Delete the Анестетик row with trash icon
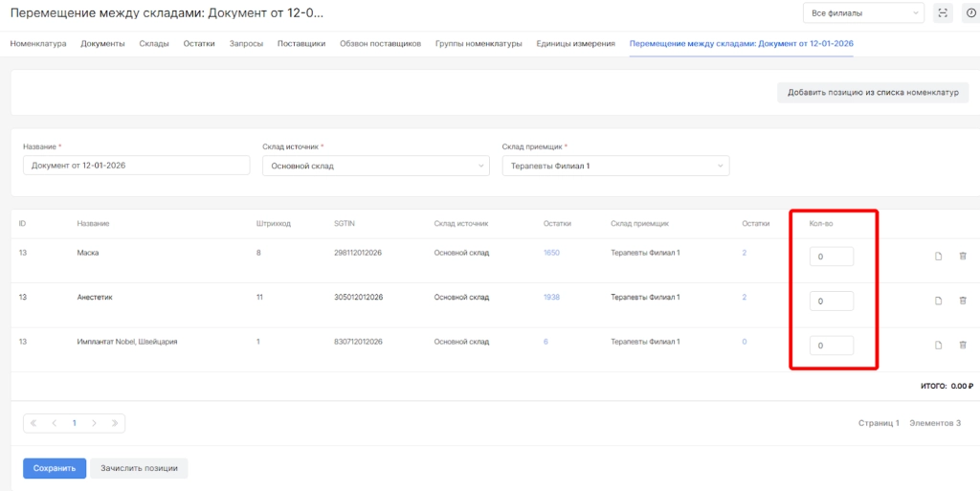The width and height of the screenshot is (980, 491). (x=963, y=301)
